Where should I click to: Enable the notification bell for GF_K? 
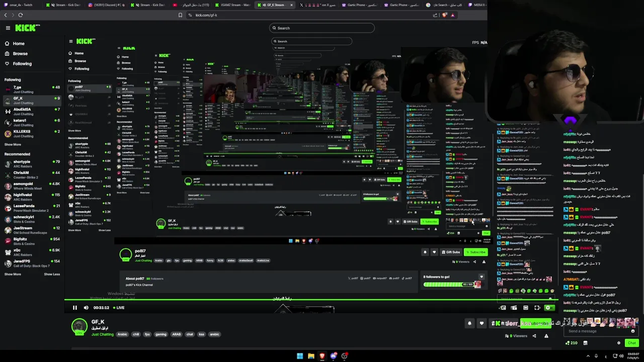469,323
